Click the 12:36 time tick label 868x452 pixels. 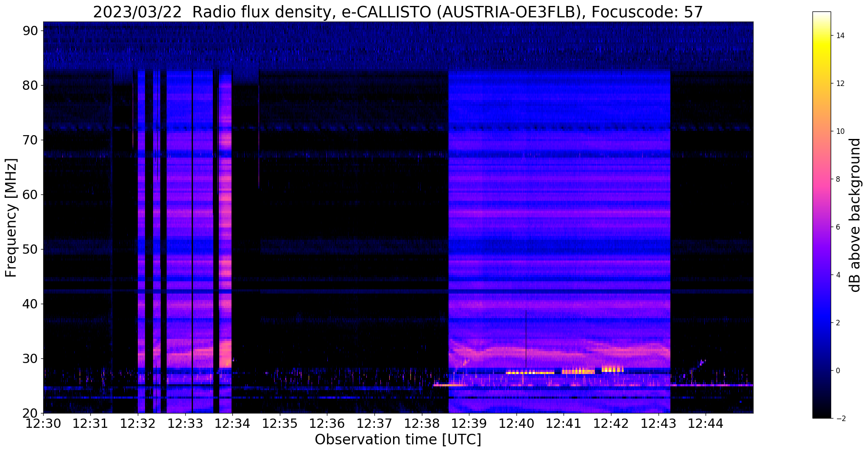point(327,423)
